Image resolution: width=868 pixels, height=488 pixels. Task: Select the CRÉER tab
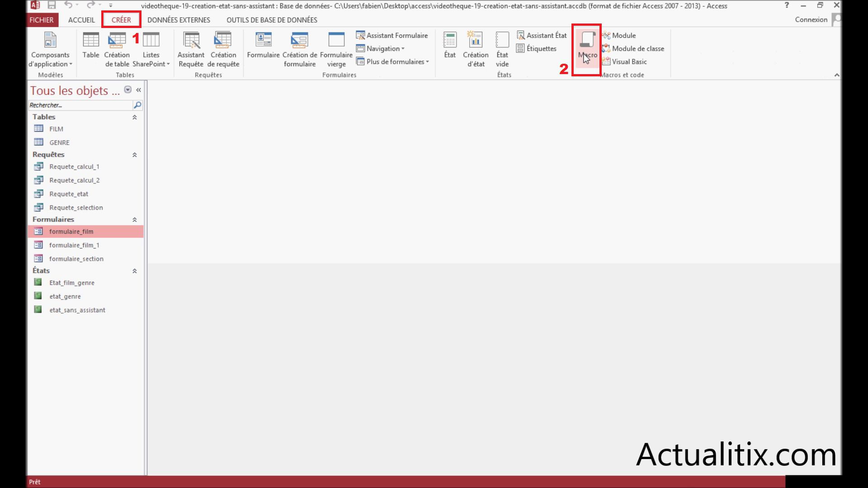pyautogui.click(x=121, y=20)
